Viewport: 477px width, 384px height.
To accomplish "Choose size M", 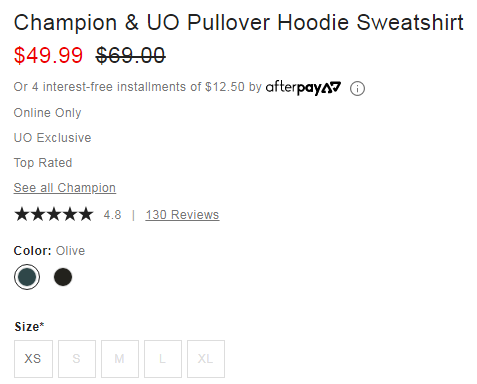I will [120, 359].
